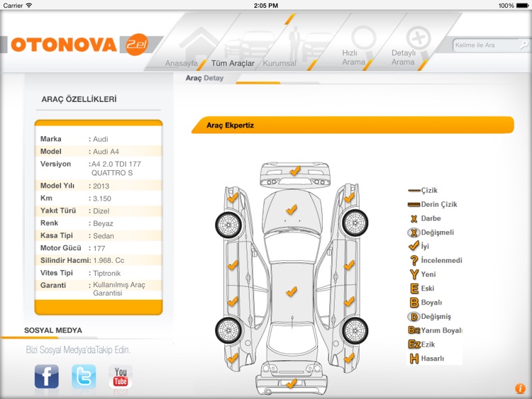This screenshot has width=532, height=399.
Task: Click the Eski E legend icon
Action: click(x=414, y=288)
